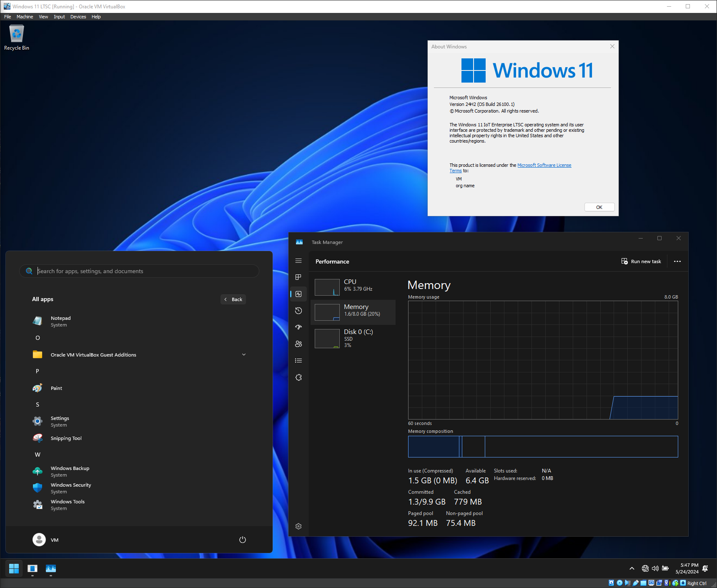Open VirtualBox Help menu
The height and width of the screenshot is (588, 717).
tap(96, 17)
